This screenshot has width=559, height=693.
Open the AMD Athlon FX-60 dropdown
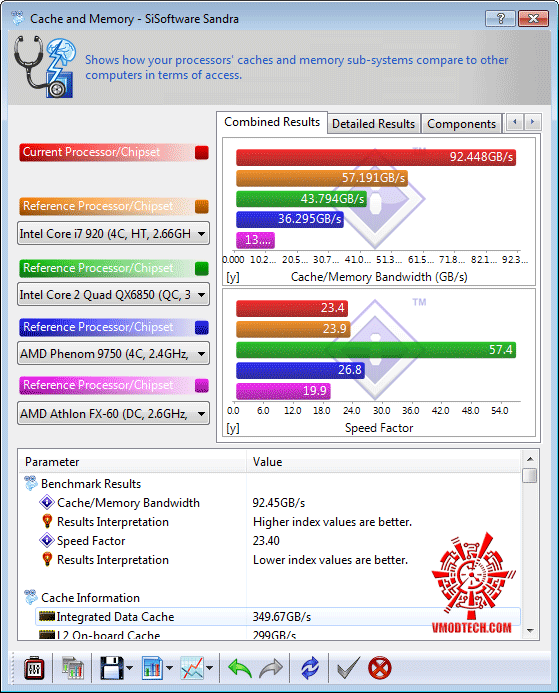coord(113,413)
